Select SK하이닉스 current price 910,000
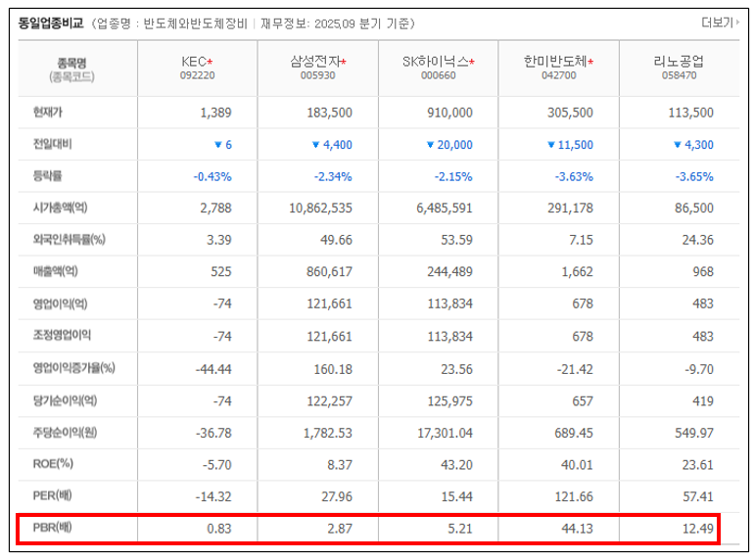 click(x=449, y=113)
